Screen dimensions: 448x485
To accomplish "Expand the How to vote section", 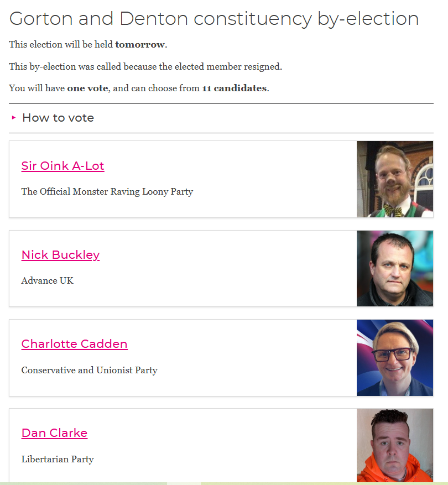I will point(58,118).
